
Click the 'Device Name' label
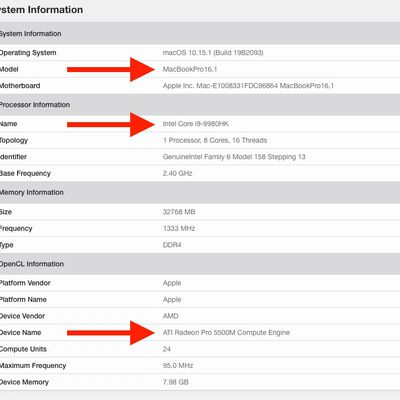point(21,333)
